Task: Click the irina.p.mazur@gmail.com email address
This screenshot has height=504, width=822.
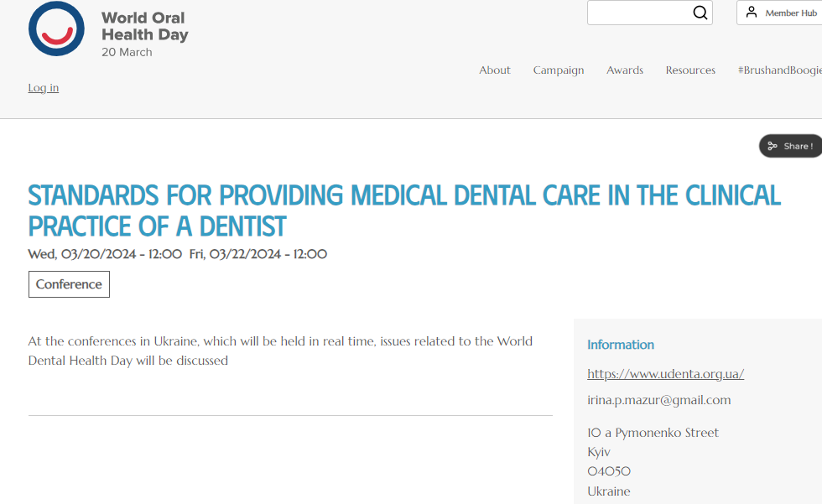Action: point(659,400)
